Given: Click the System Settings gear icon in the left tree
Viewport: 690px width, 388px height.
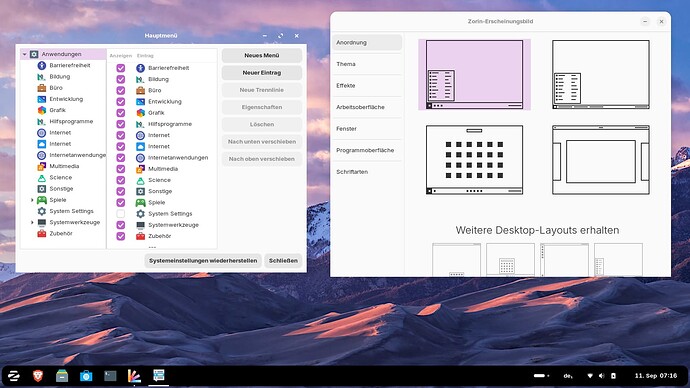Looking at the screenshot, I should tap(41, 211).
